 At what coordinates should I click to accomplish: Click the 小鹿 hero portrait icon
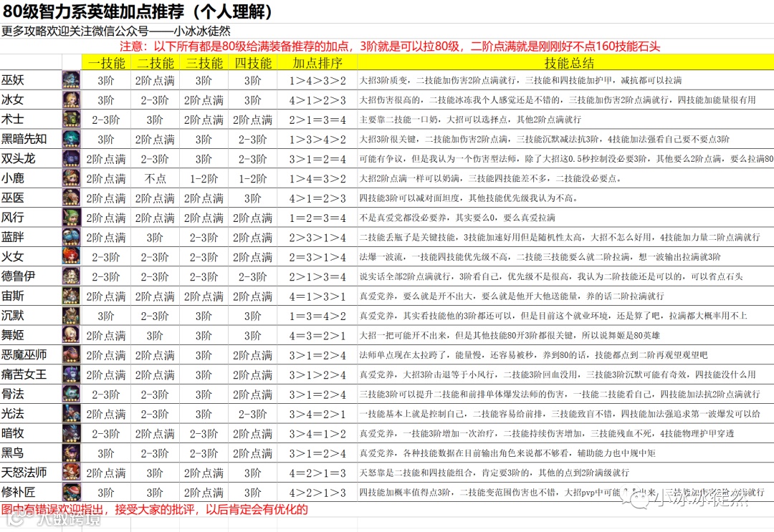71,178
